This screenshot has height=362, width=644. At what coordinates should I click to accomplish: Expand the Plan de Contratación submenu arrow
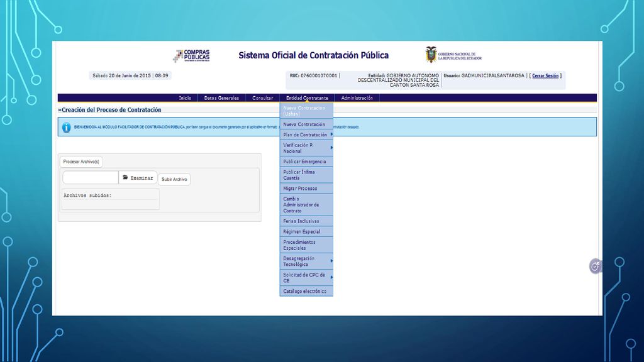pyautogui.click(x=331, y=134)
